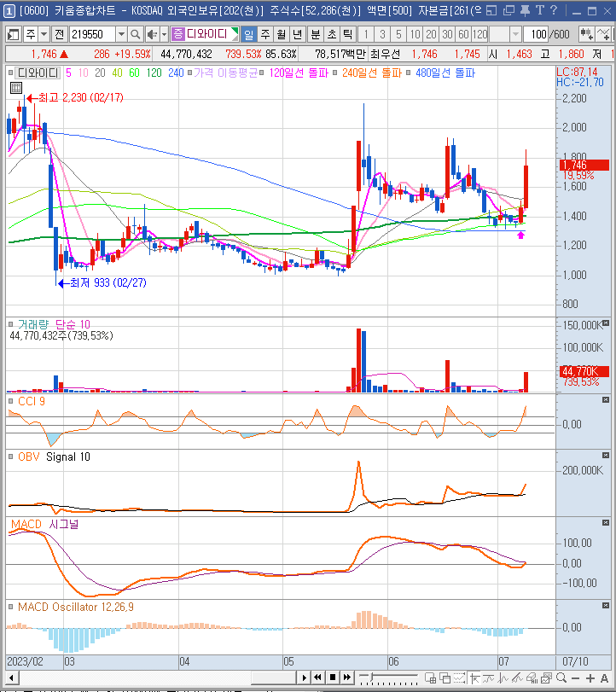Select the 틱 tick period button

(x=348, y=34)
